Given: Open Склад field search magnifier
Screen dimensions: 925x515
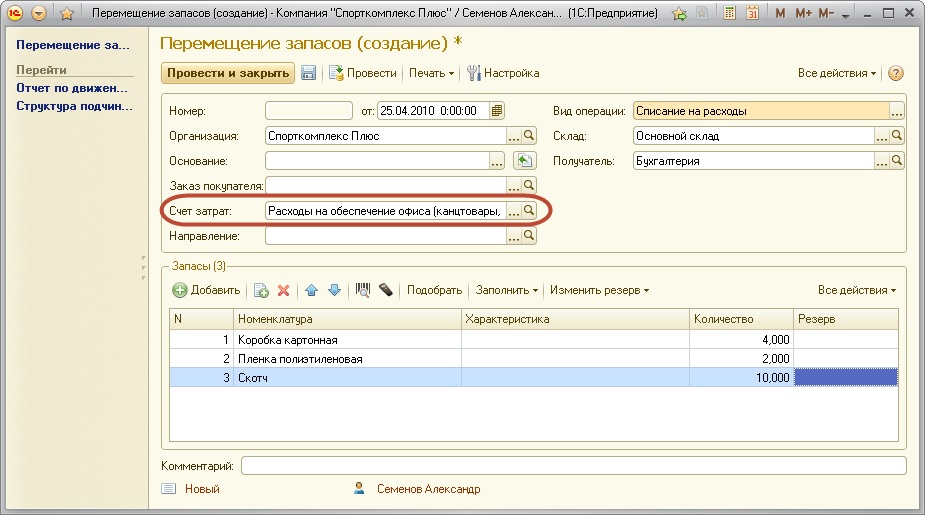Looking at the screenshot, I should (897, 136).
